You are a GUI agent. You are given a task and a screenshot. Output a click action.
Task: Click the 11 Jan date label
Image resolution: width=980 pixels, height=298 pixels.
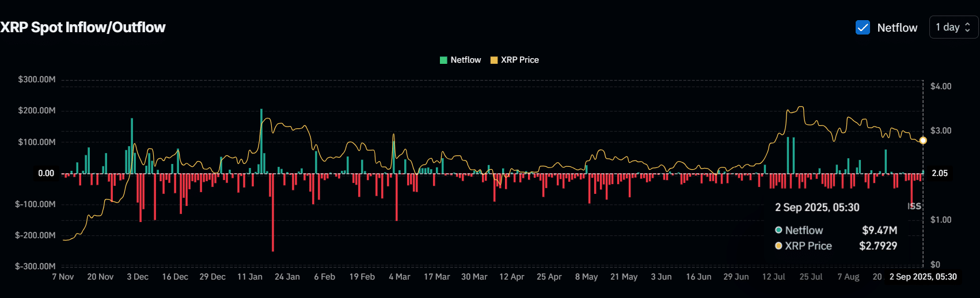click(250, 277)
